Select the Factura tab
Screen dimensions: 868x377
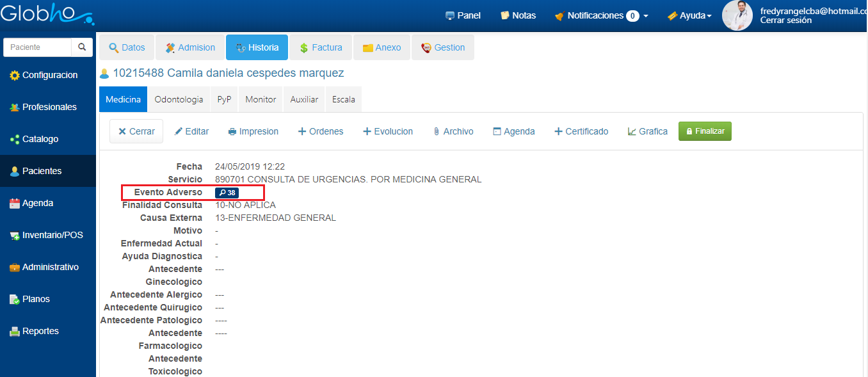320,47
